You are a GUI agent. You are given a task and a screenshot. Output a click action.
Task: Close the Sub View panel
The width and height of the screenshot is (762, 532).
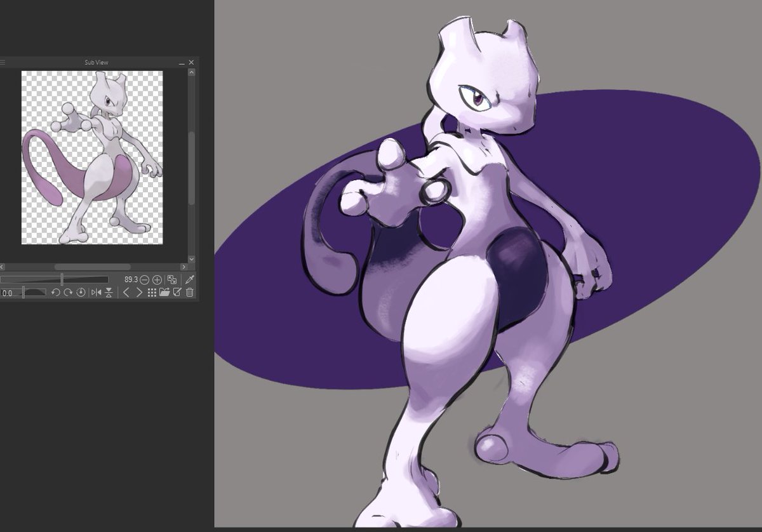click(x=191, y=62)
